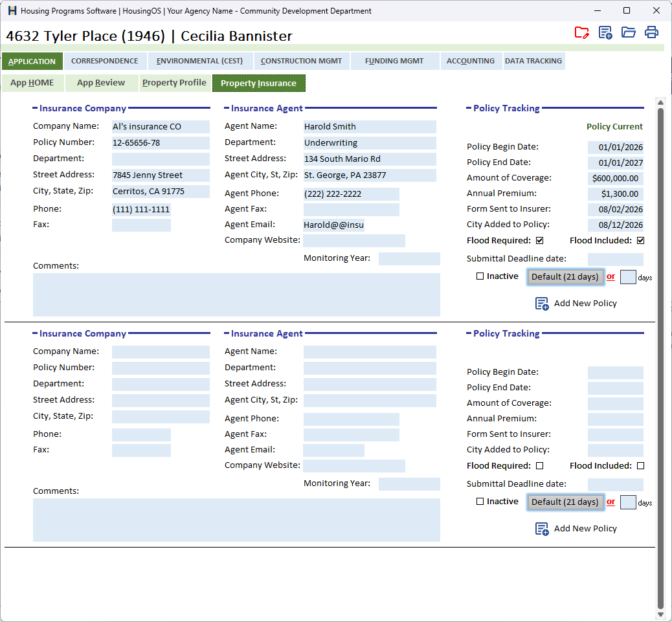This screenshot has width=672, height=622.
Task: Click Agent Street Address 134 South Mario Rd
Action: click(370, 159)
